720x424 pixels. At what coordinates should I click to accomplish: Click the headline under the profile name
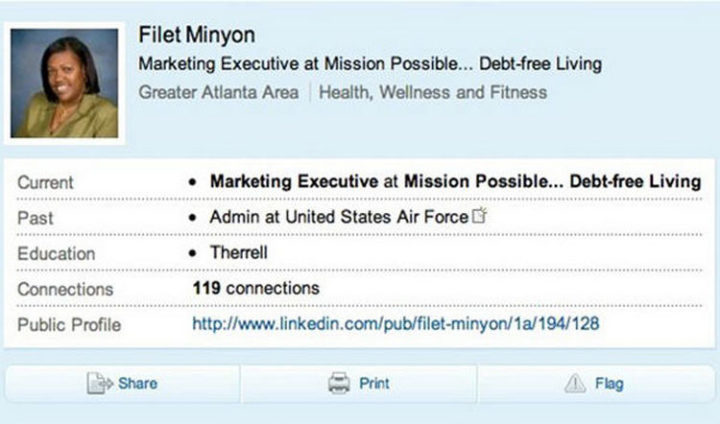pyautogui.click(x=370, y=65)
